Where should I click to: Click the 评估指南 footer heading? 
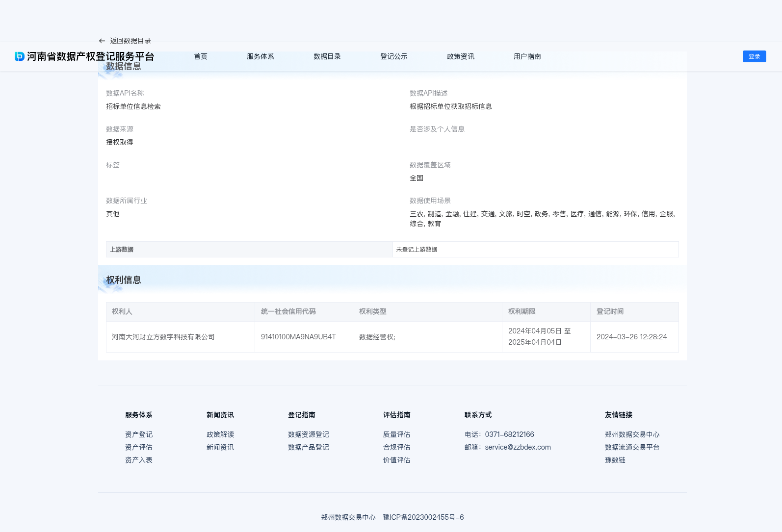pyautogui.click(x=397, y=415)
